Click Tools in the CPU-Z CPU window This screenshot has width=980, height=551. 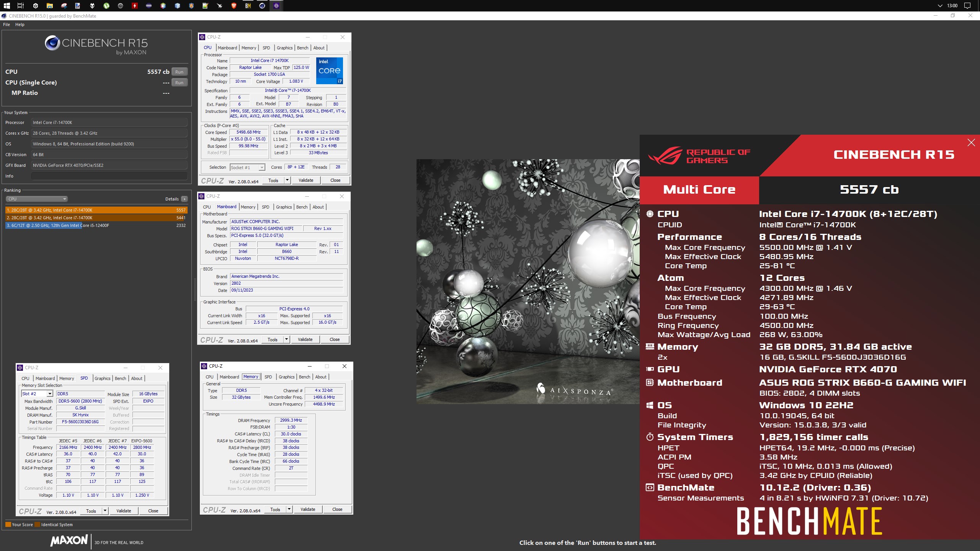coord(273,180)
